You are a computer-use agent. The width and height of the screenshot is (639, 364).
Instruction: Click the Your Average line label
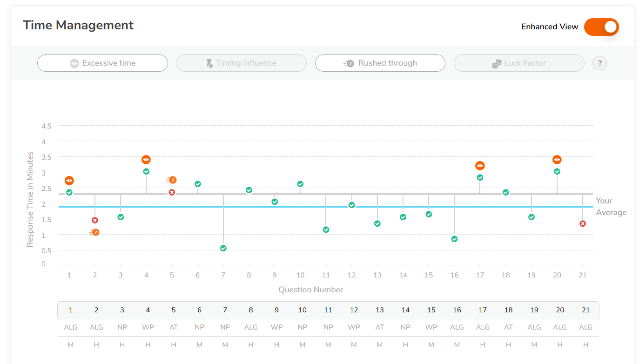611,207
